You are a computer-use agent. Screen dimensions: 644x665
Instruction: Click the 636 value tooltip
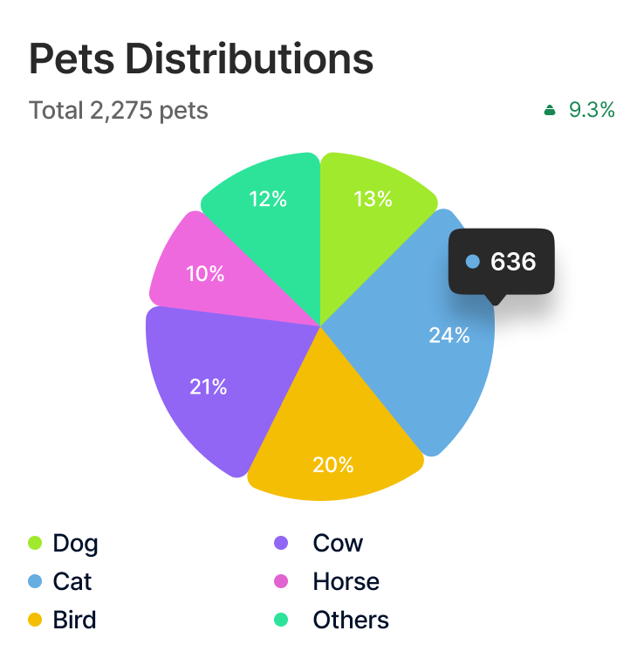(502, 261)
